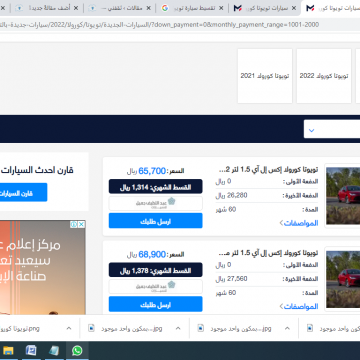Close the أضف مقالة جديدة tab
This screenshot has height=360, width=360.
(x=76, y=8)
